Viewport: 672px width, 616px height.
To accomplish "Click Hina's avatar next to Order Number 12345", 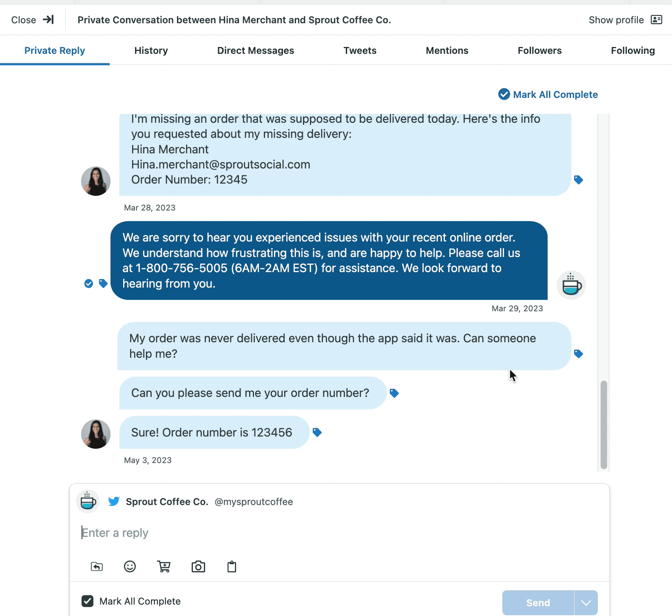I will coord(96,181).
